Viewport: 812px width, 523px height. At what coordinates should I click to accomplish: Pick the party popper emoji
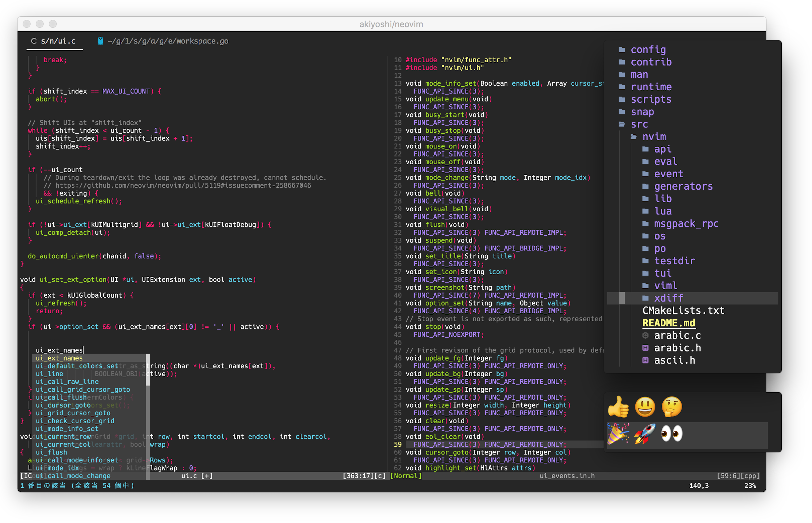pyautogui.click(x=619, y=434)
